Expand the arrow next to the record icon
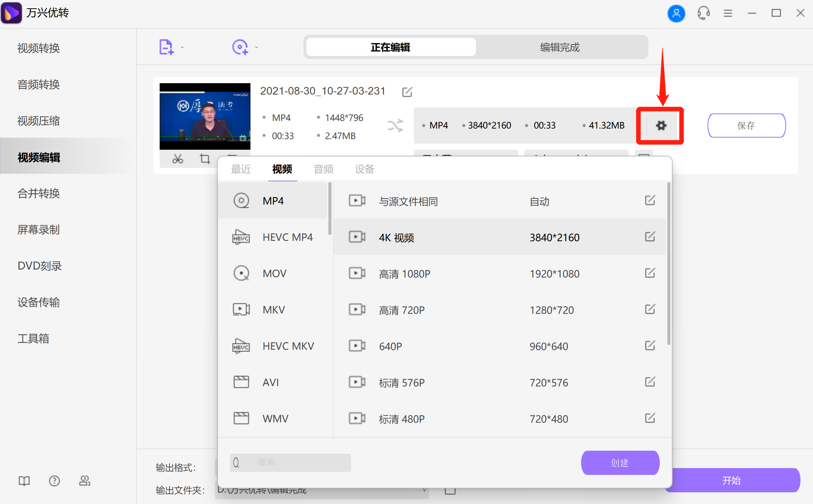The image size is (813, 504). [x=256, y=47]
